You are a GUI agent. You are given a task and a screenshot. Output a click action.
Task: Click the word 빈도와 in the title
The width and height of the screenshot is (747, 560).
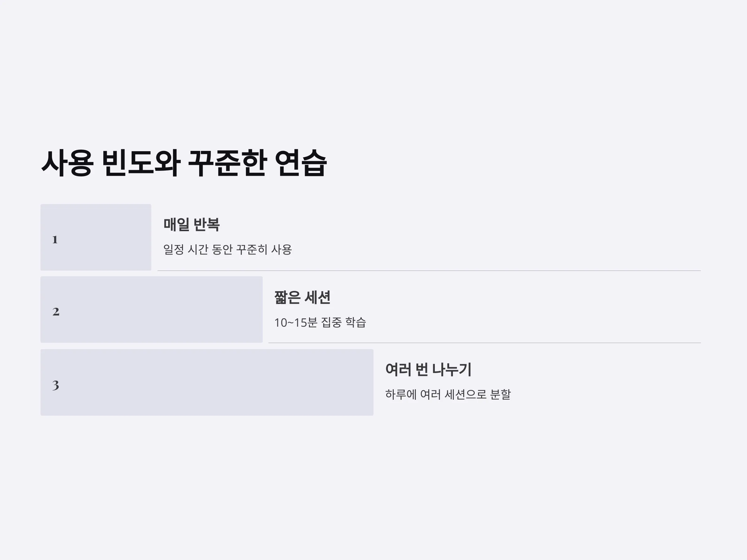click(x=141, y=163)
